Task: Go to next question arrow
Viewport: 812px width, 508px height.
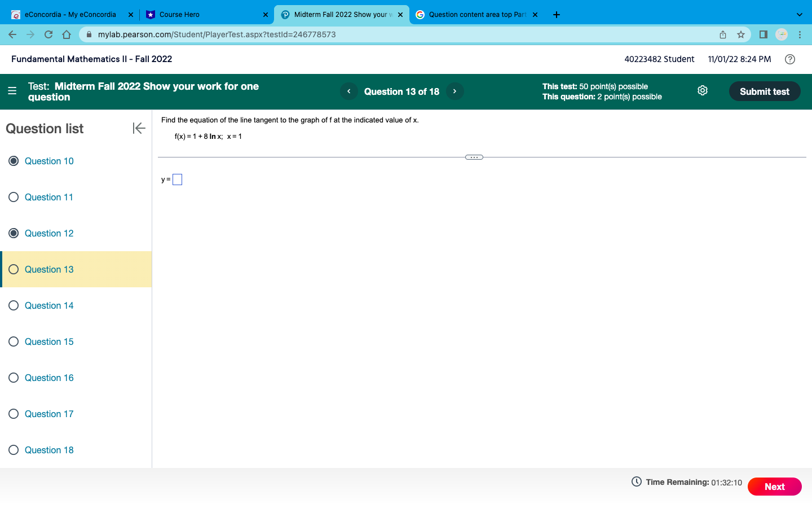Action: tap(454, 91)
